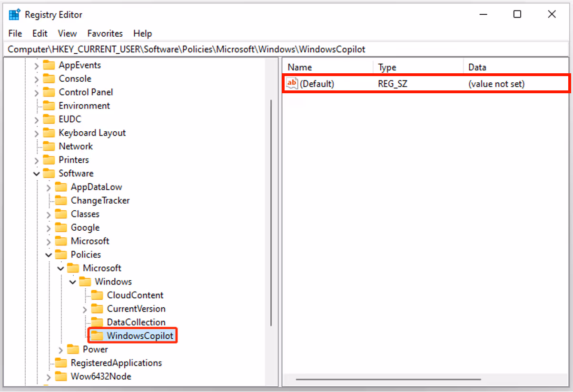
Task: Click the CloudContent folder icon
Action: point(97,295)
